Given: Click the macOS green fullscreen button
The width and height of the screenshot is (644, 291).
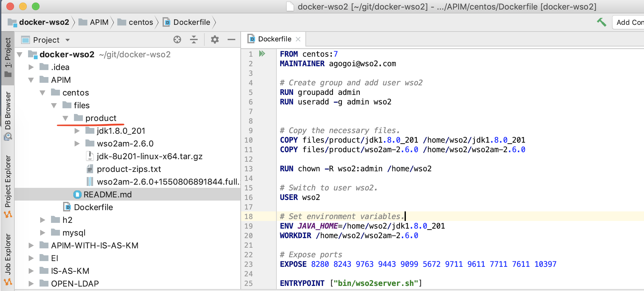Looking at the screenshot, I should 36,6.
